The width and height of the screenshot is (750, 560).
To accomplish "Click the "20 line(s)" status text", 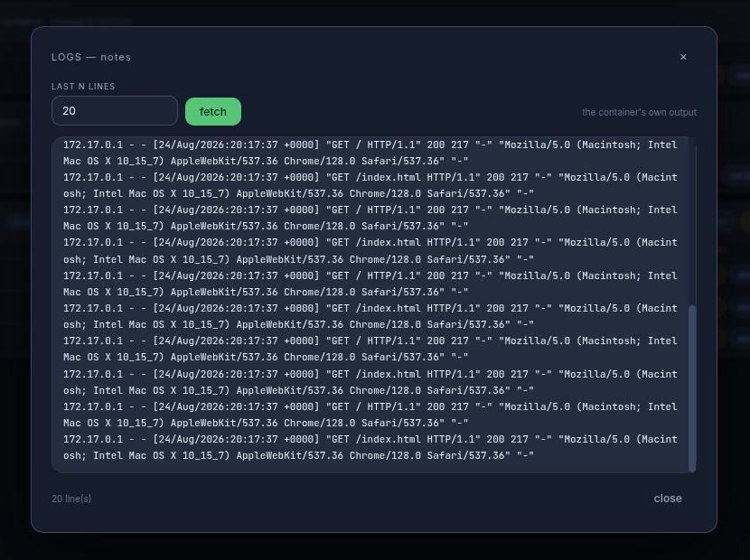I will coord(71,499).
